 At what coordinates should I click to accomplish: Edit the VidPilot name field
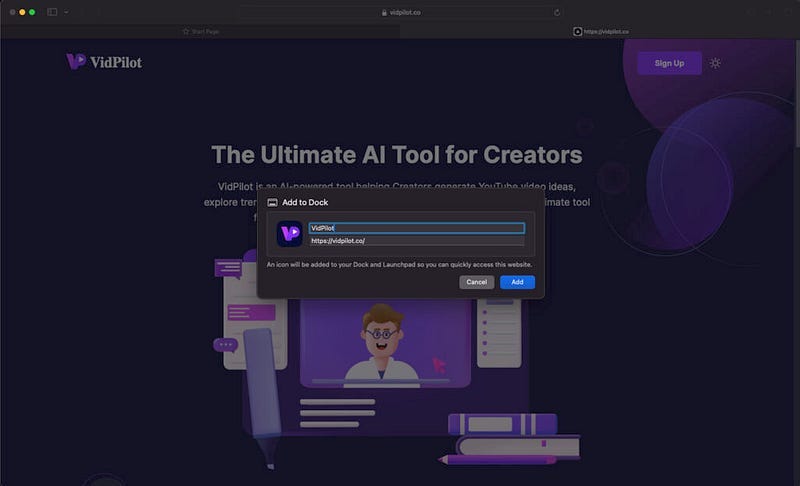(x=416, y=228)
